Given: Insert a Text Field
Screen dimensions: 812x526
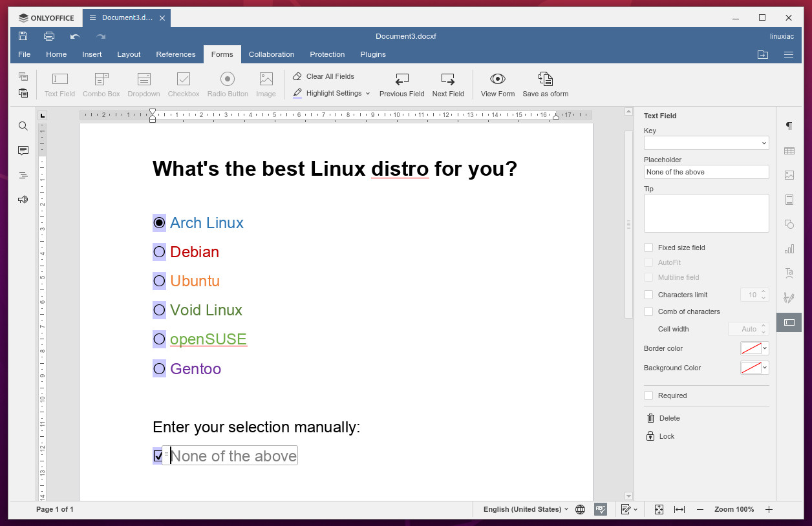Looking at the screenshot, I should [x=59, y=85].
